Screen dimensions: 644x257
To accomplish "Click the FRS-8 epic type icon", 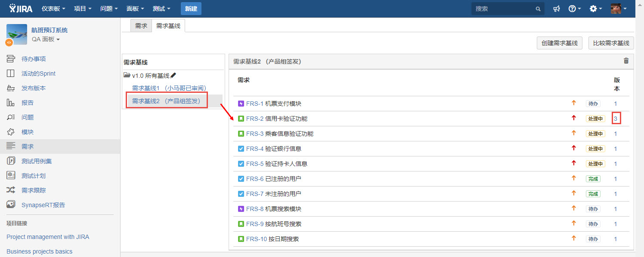I will [x=241, y=209].
